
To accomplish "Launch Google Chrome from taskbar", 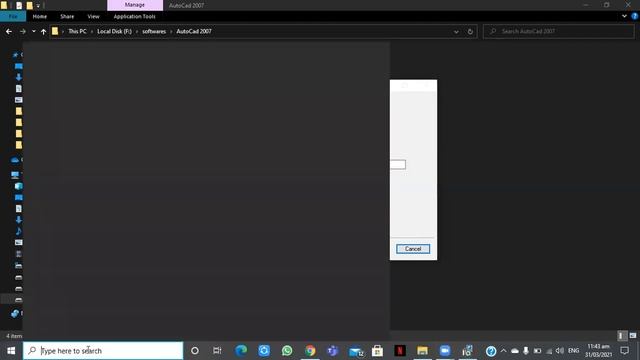I will point(310,351).
